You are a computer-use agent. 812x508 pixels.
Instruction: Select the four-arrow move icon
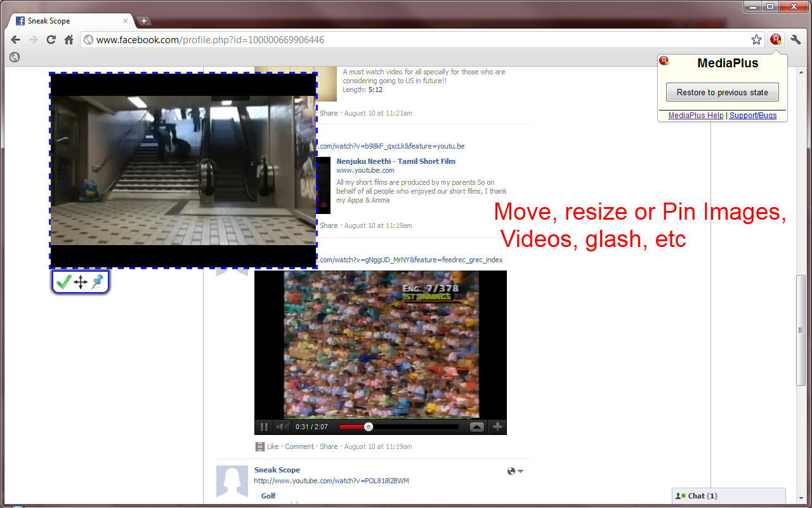81,283
